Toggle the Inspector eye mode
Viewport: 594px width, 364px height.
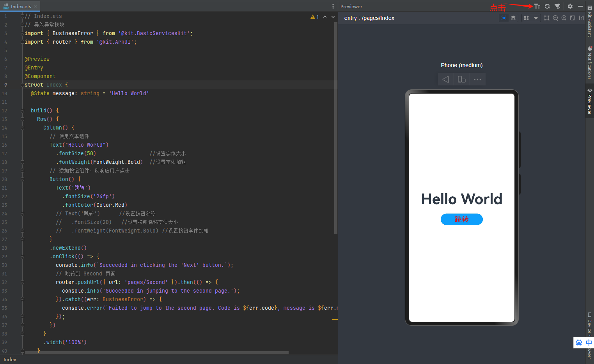[504, 18]
